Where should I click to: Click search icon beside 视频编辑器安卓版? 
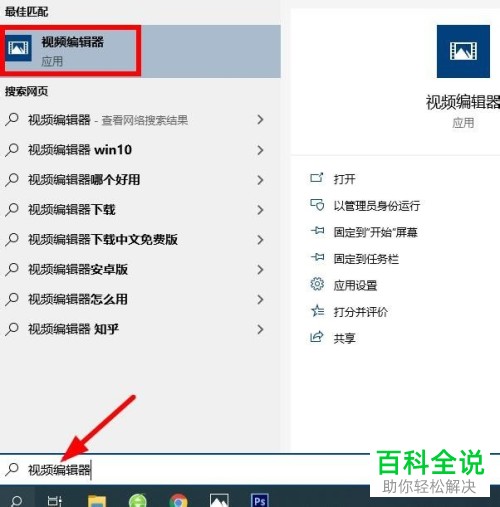[12, 269]
